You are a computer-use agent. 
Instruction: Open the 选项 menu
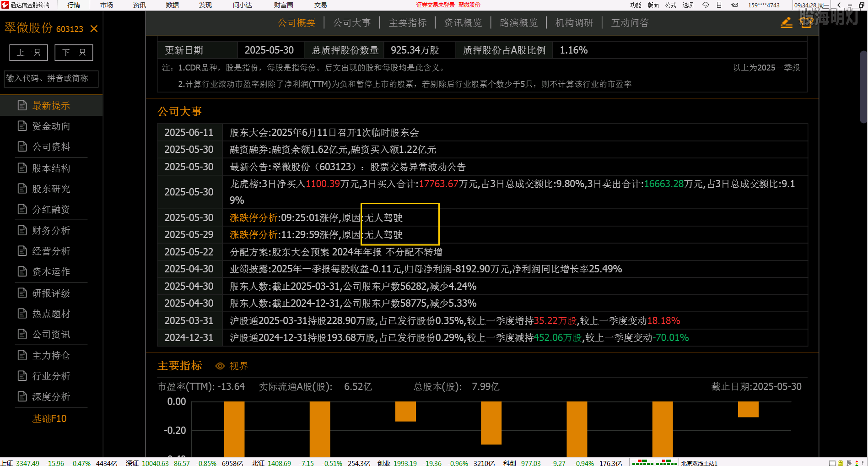(688, 5)
